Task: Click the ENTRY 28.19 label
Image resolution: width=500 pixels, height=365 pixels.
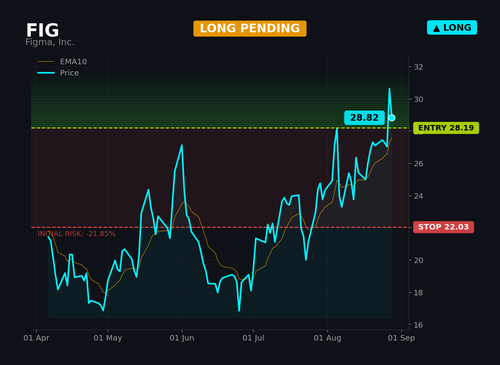Action: click(446, 128)
